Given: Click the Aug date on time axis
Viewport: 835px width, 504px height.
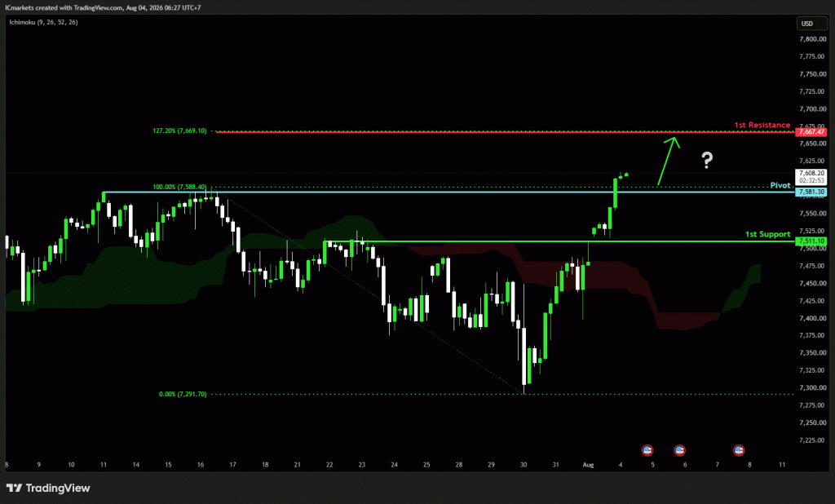Looking at the screenshot, I should pyautogui.click(x=588, y=465).
